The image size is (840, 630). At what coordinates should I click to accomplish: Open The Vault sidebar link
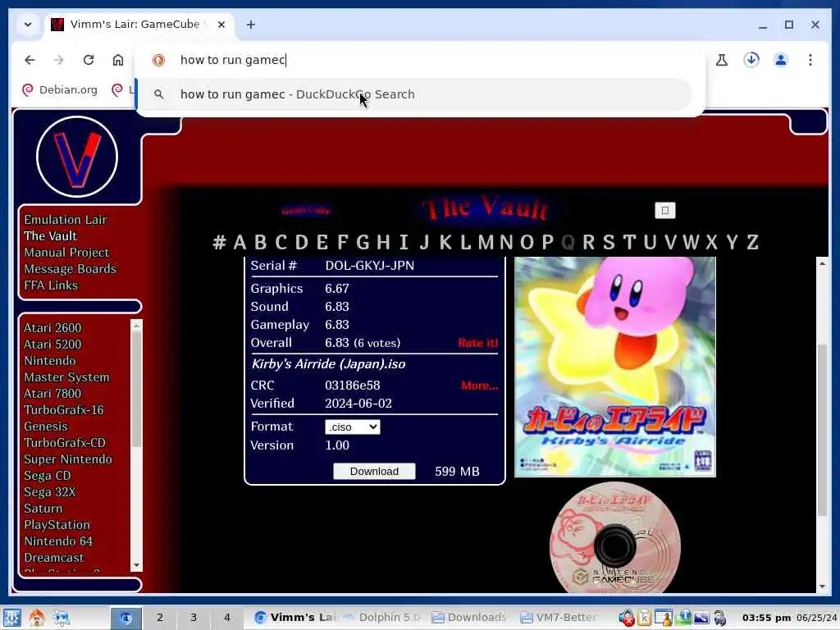(x=50, y=236)
